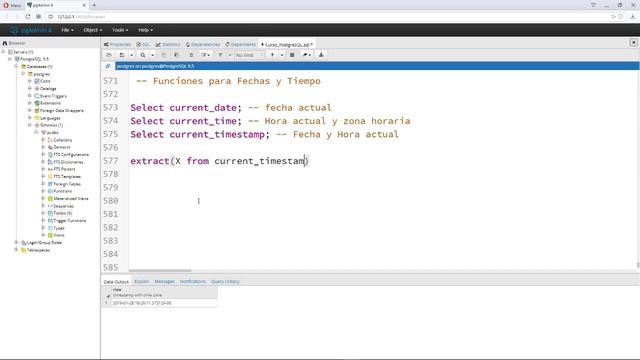This screenshot has width=640, height=360.
Task: Click the Find magnifier toolbar icon
Action: 143,55
